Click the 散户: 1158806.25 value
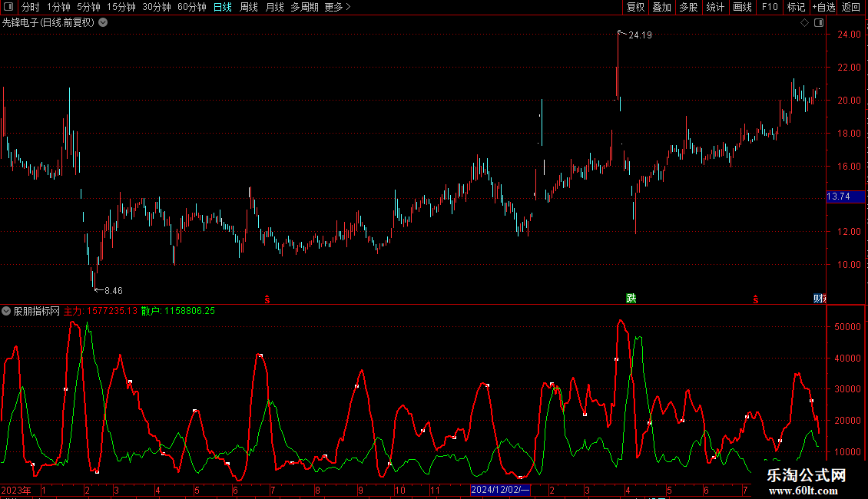 pos(177,311)
